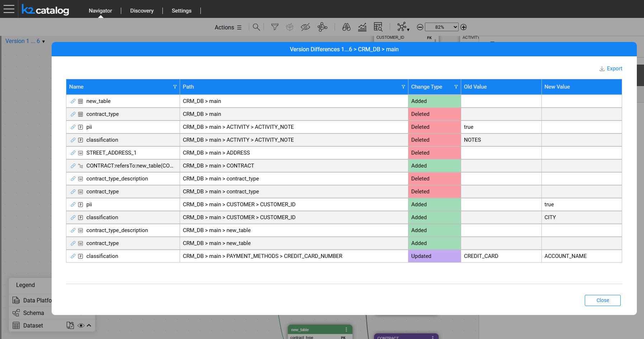Switch to the Discovery tab

(142, 11)
